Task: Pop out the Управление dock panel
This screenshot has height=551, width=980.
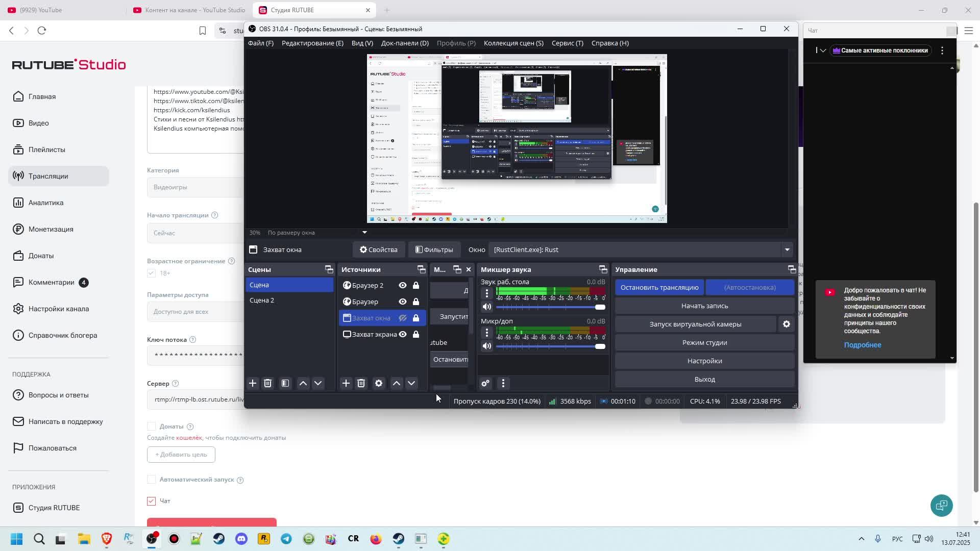Action: [x=792, y=269]
